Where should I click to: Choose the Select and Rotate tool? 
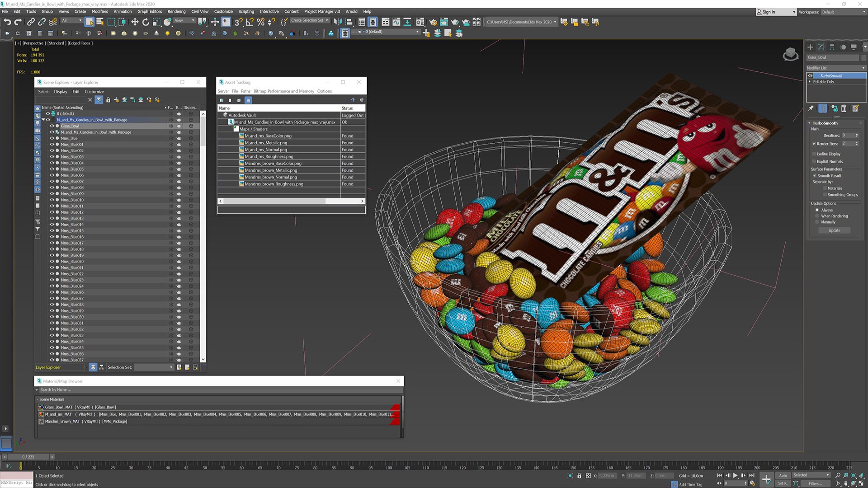pos(146,22)
